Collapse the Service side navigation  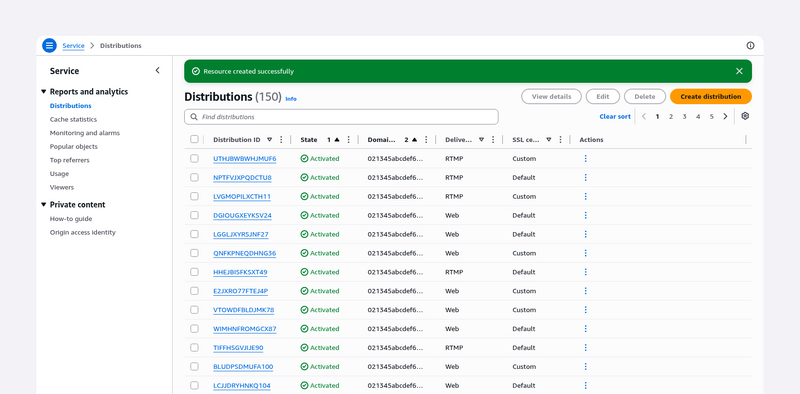157,70
